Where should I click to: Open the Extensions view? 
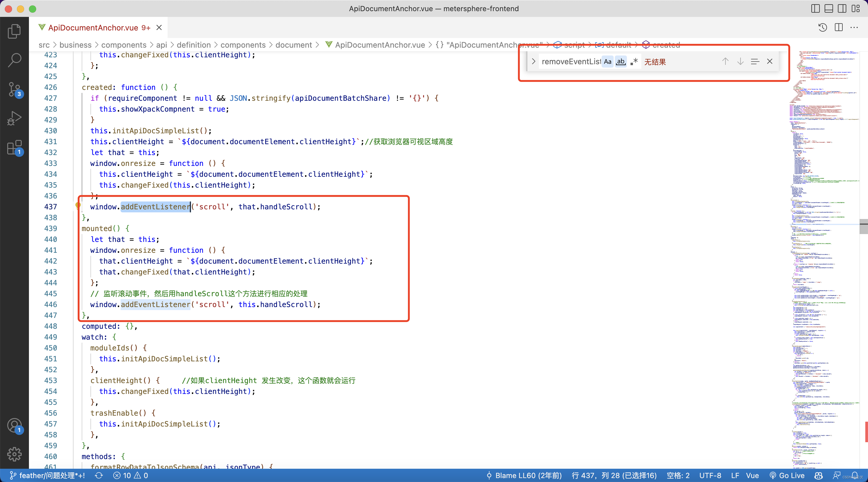[14, 147]
